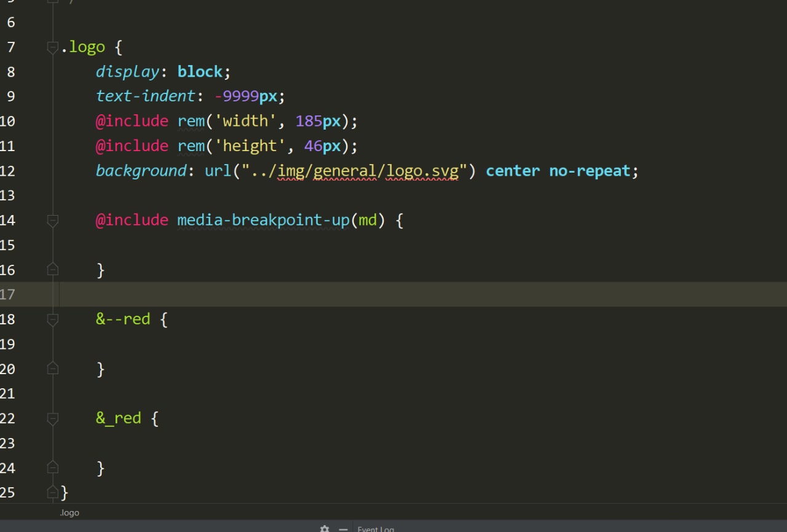The height and width of the screenshot is (532, 787).
Task: Click the media-breakpoint-up mixin name
Action: [263, 220]
